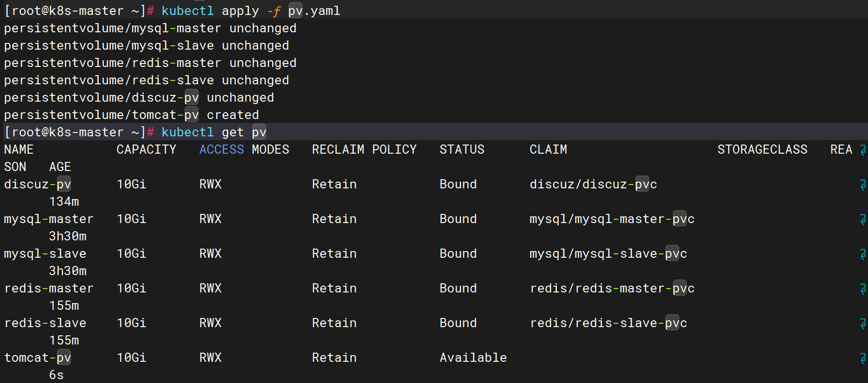Click the 'redis/redis-slave-pvc' claim value
This screenshot has width=868, height=383.
tap(608, 323)
